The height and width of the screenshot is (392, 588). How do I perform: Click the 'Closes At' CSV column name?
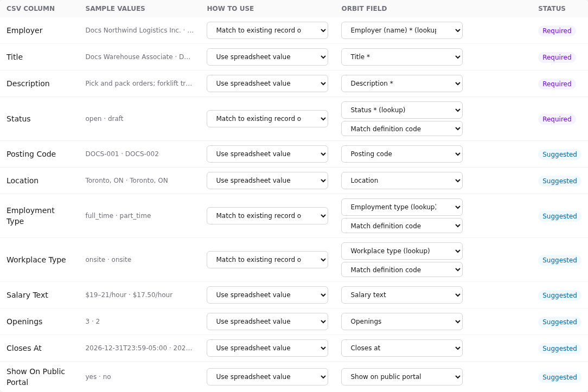(x=24, y=348)
